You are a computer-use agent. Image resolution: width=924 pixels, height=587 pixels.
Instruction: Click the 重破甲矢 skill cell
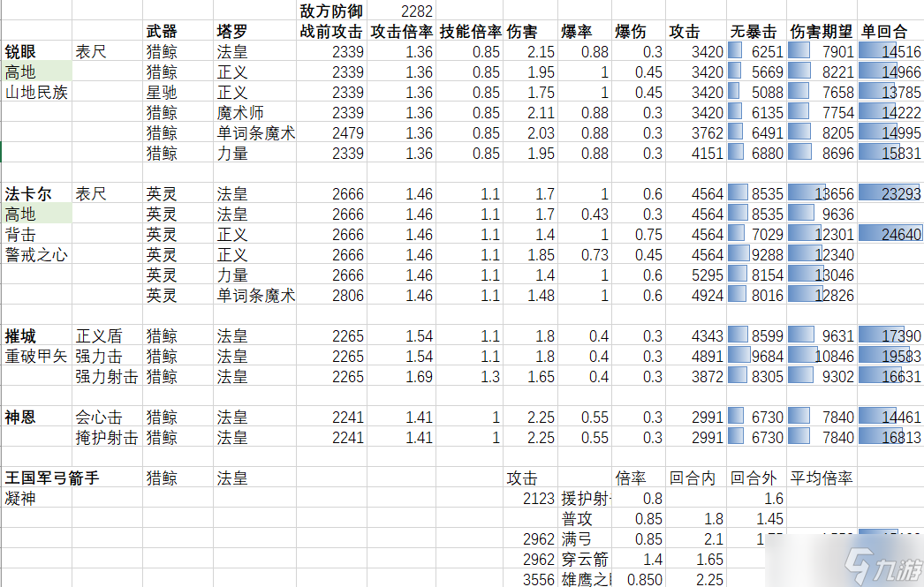[35, 357]
